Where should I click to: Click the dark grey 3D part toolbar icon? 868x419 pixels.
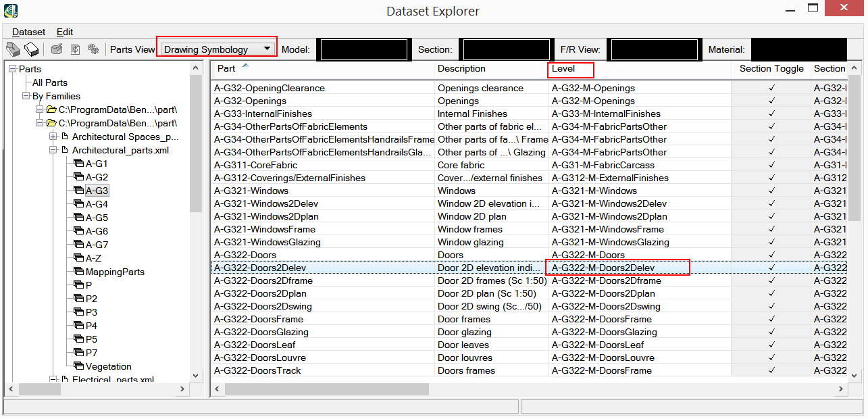(x=13, y=49)
